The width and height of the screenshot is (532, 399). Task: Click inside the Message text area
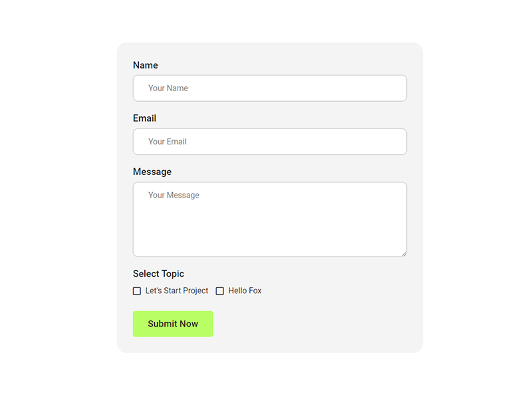coord(269,219)
